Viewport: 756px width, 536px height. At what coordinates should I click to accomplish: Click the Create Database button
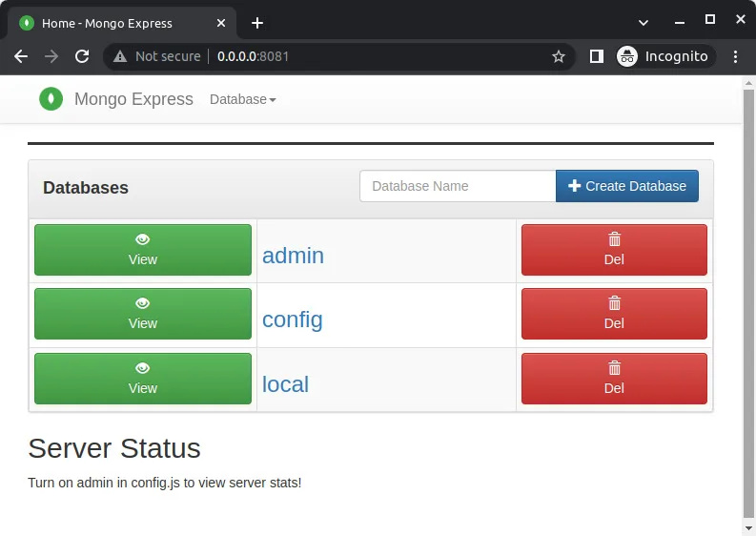click(x=626, y=186)
